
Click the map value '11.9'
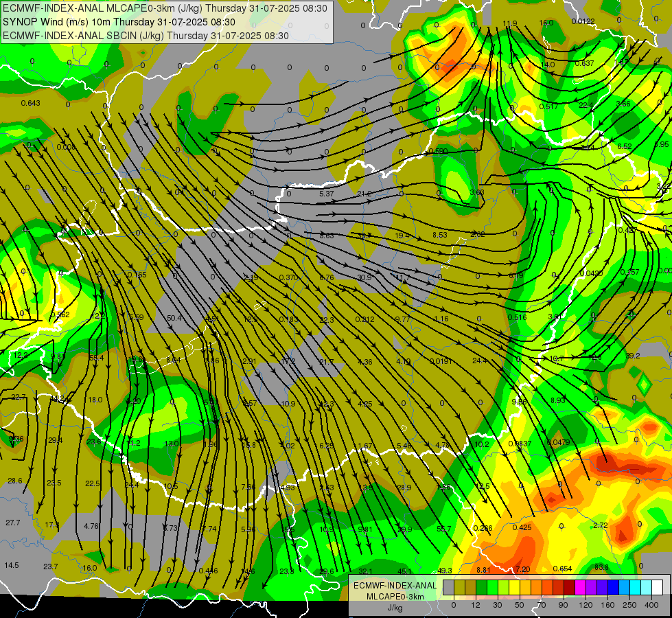pyautogui.click(x=510, y=23)
